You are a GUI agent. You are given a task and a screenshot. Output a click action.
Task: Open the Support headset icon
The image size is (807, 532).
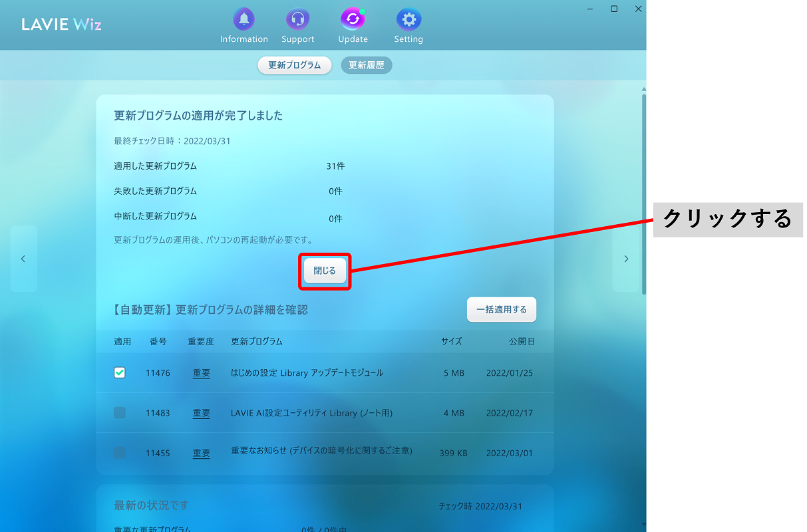[x=297, y=19]
